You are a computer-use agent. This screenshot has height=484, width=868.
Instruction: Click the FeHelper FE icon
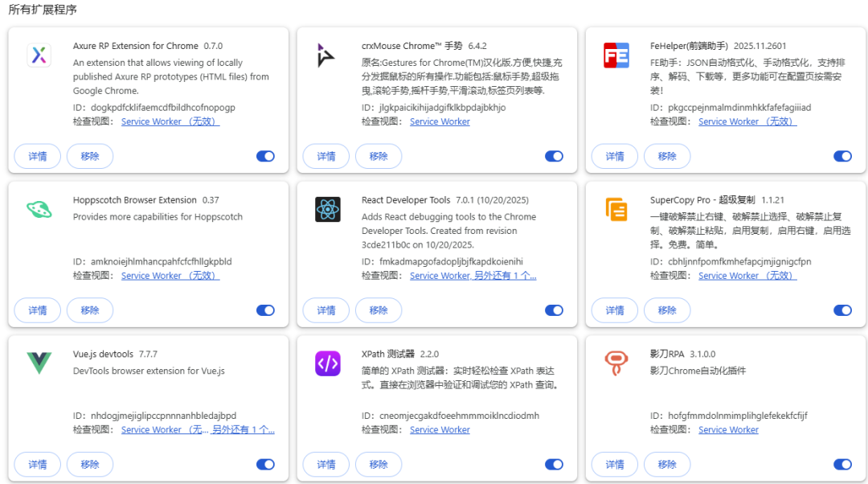(616, 55)
